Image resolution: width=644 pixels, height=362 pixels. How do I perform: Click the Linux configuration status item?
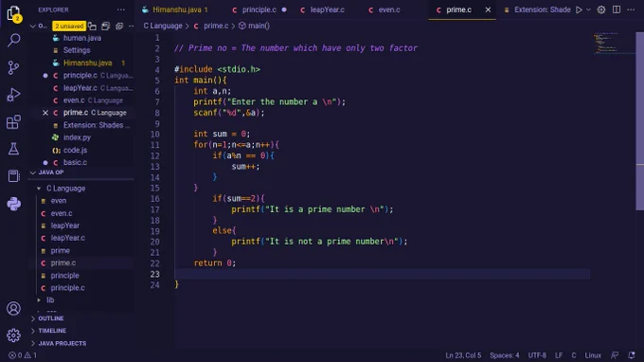click(x=593, y=355)
